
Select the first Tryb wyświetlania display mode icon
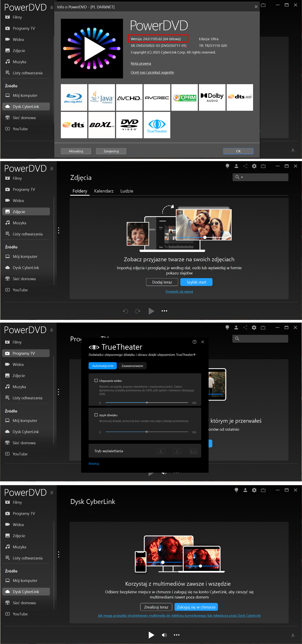pos(161,451)
